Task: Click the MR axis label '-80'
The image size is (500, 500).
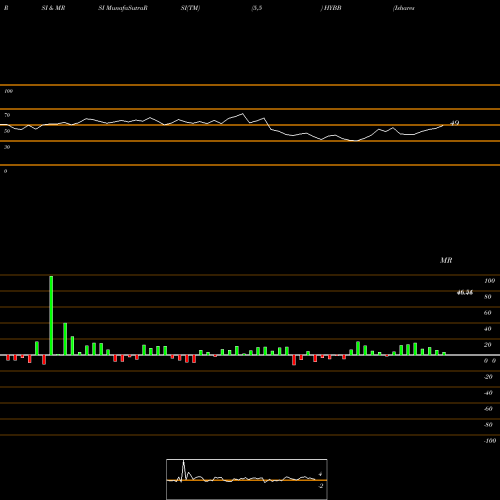Action: (488, 425)
